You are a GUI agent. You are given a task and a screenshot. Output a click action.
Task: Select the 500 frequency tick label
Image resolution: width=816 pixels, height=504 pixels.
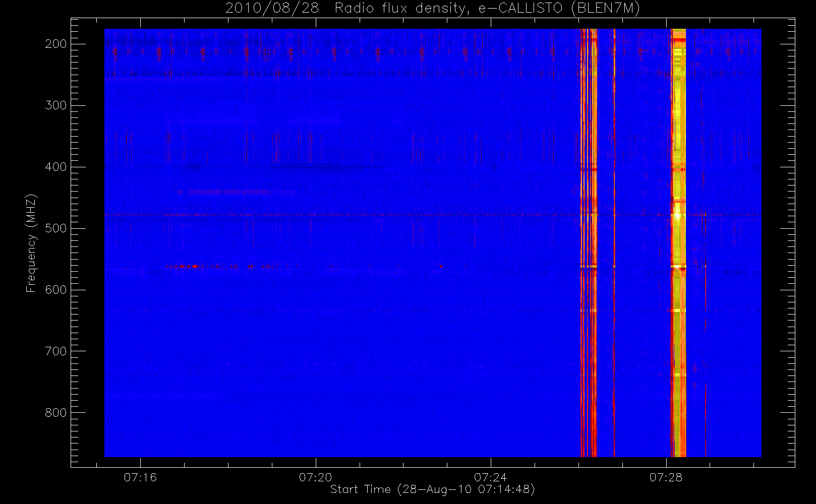click(x=56, y=228)
